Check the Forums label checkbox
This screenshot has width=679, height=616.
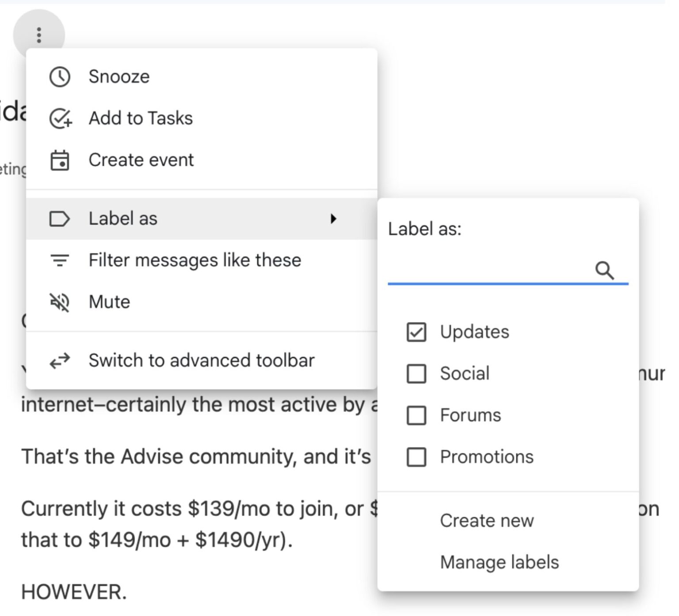[416, 415]
